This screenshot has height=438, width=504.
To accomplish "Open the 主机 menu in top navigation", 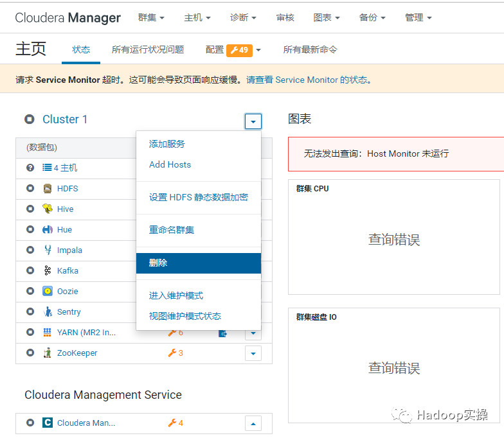I will pos(197,17).
